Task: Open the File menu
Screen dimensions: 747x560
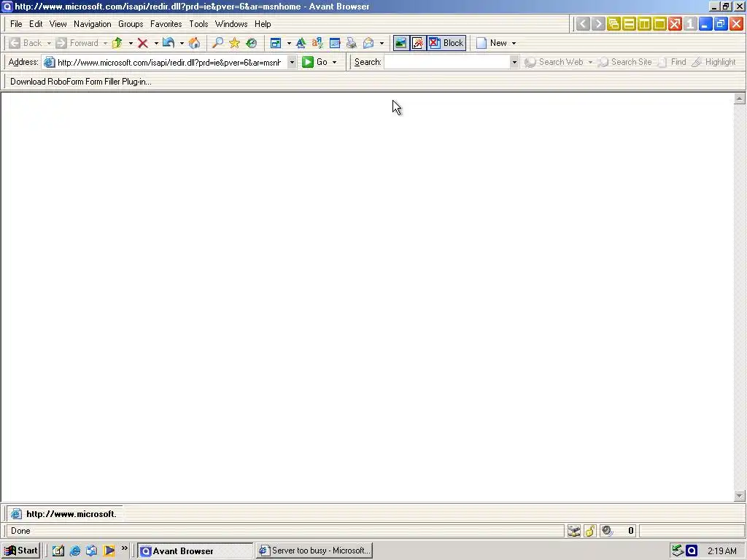Action: (16, 24)
